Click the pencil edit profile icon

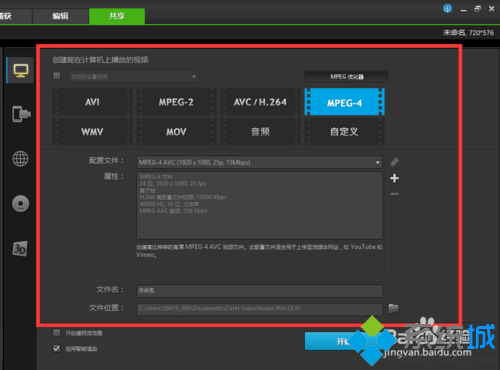pos(394,162)
